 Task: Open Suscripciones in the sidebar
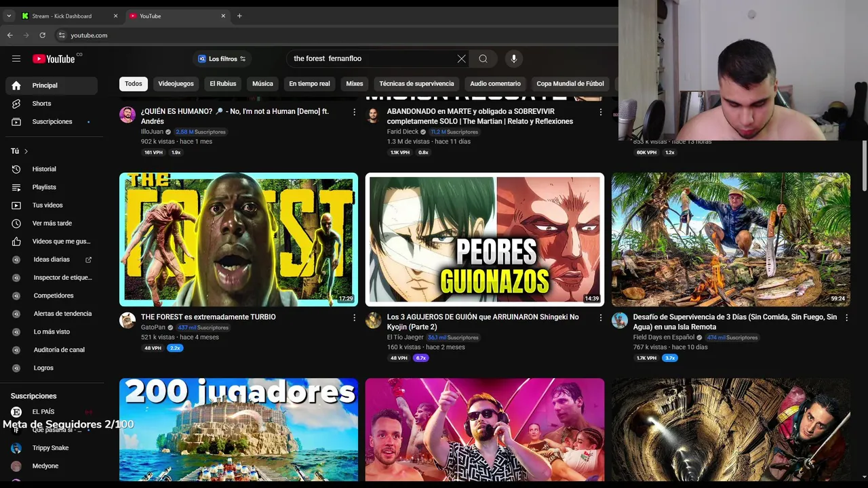(x=52, y=122)
